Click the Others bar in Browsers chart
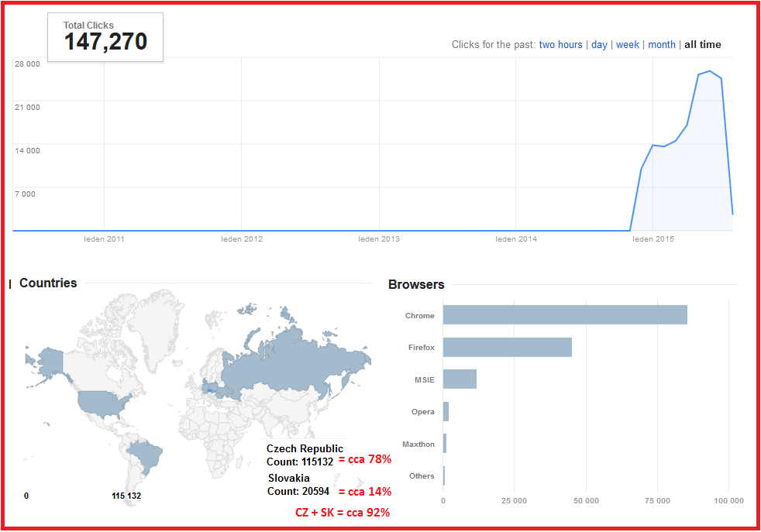761x532 pixels. click(x=444, y=475)
